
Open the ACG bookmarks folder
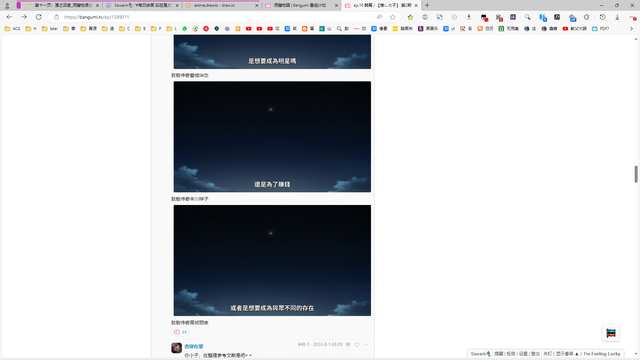coord(12,29)
